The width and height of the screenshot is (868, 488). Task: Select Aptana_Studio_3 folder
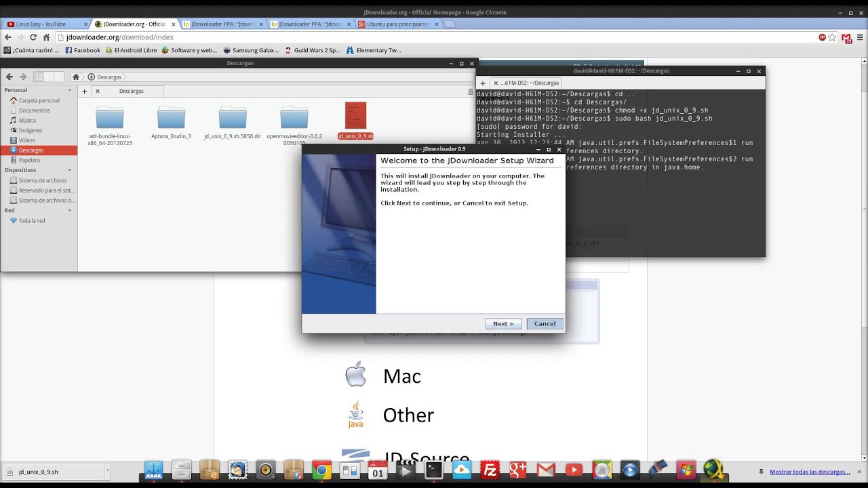(x=171, y=122)
